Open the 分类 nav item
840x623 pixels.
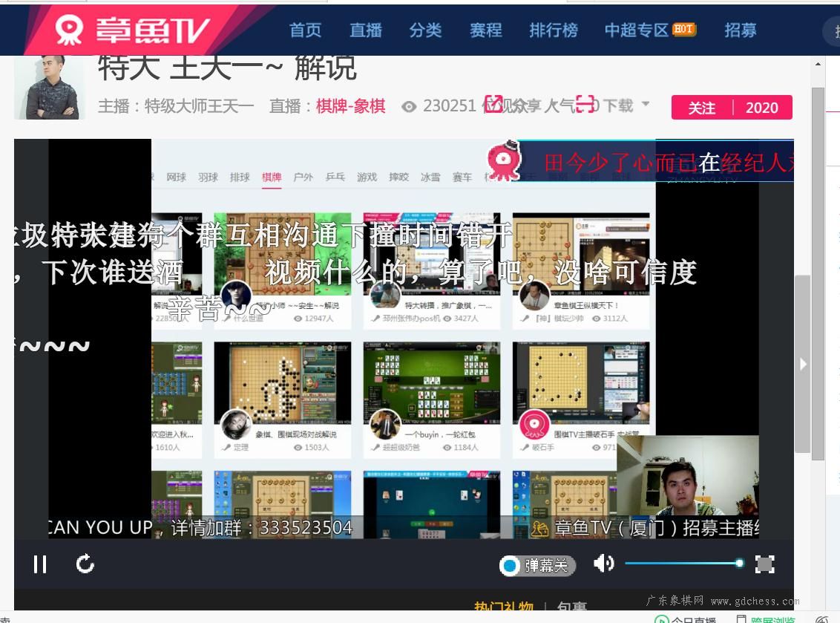click(x=425, y=30)
